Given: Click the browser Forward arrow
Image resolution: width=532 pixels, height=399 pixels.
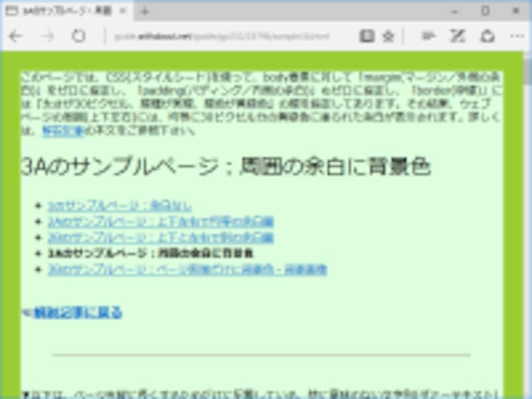Looking at the screenshot, I should (x=47, y=36).
